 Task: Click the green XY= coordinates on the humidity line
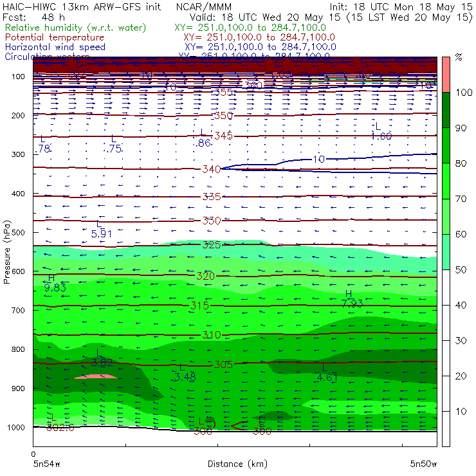250,28
